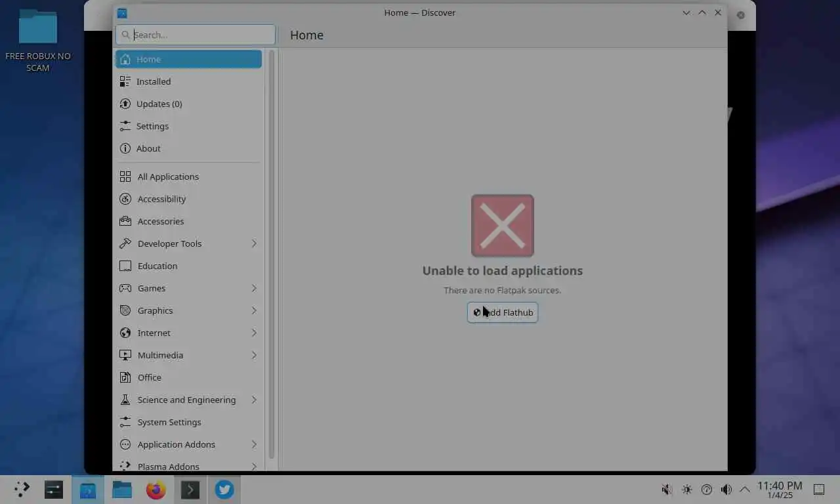Expand the Science and Engineering subcategories

point(254,400)
